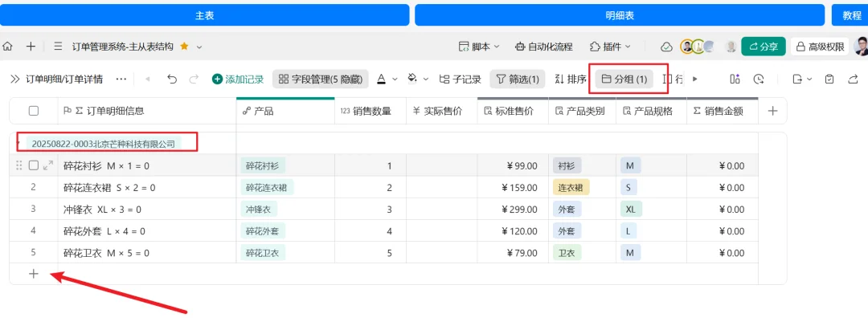
Task: Click the text color A icon
Action: 381,79
